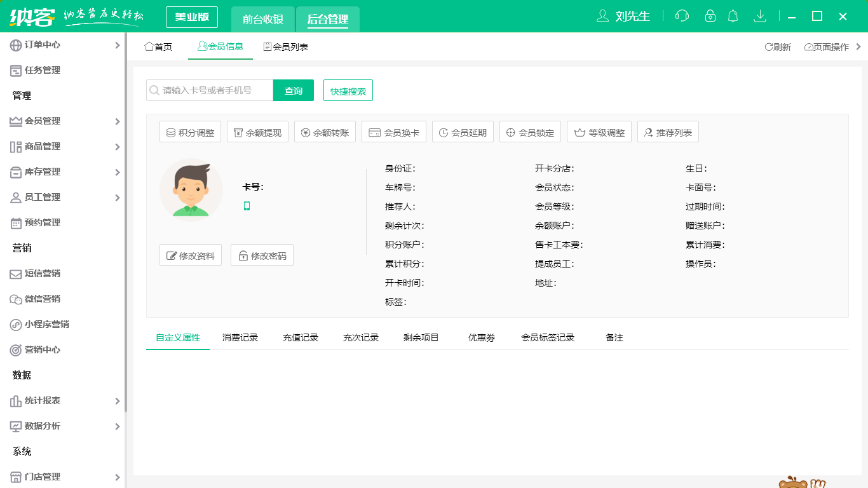Open the notification bell in top bar

click(733, 16)
